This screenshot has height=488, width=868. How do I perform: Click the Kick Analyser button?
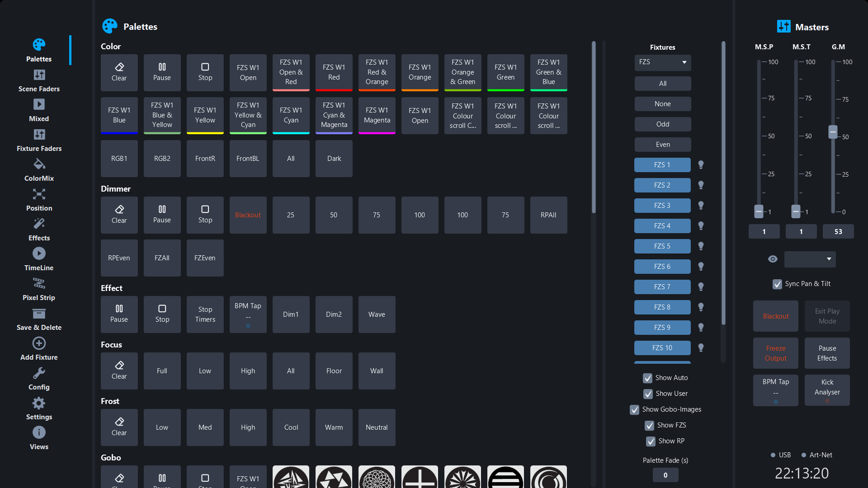coord(827,390)
